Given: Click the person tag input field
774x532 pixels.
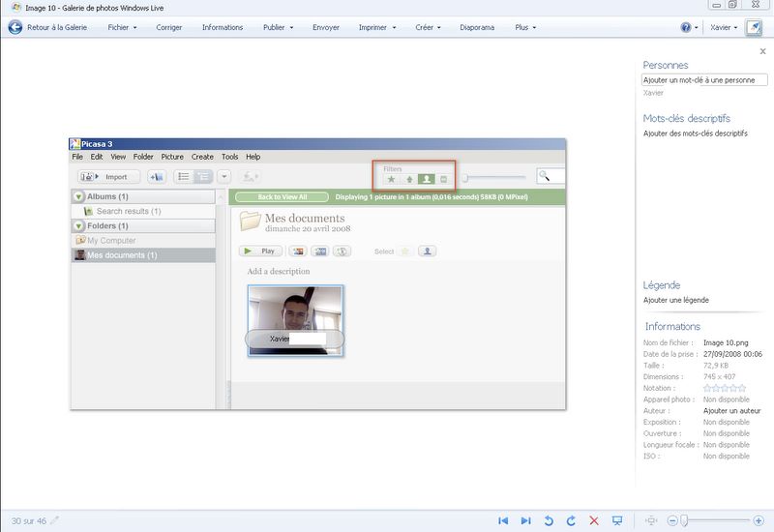Looking at the screenshot, I should tap(704, 80).
